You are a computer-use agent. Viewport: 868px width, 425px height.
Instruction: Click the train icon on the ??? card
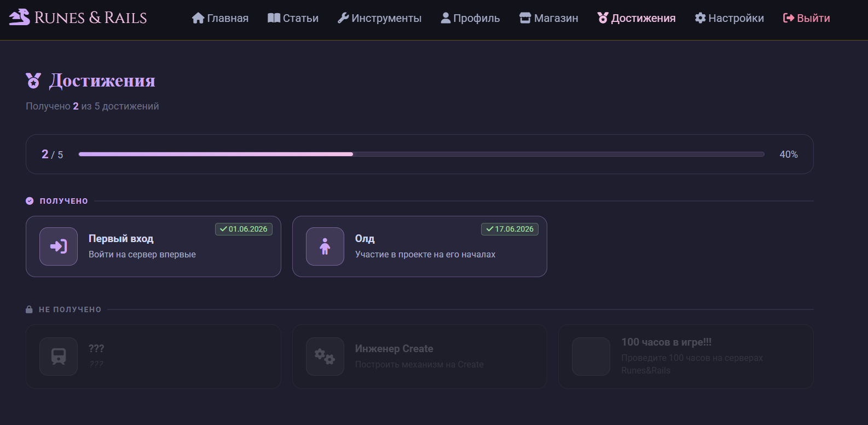pyautogui.click(x=59, y=357)
